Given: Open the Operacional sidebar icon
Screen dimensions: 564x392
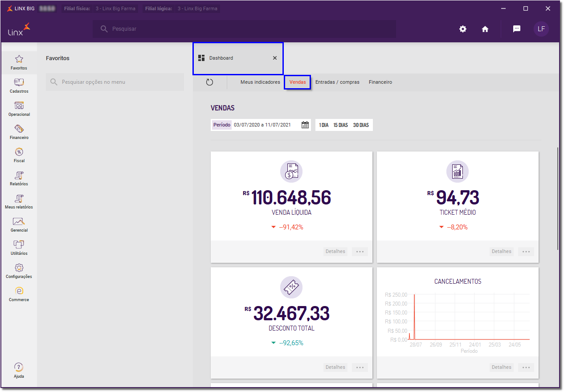Looking at the screenshot, I should click(19, 106).
